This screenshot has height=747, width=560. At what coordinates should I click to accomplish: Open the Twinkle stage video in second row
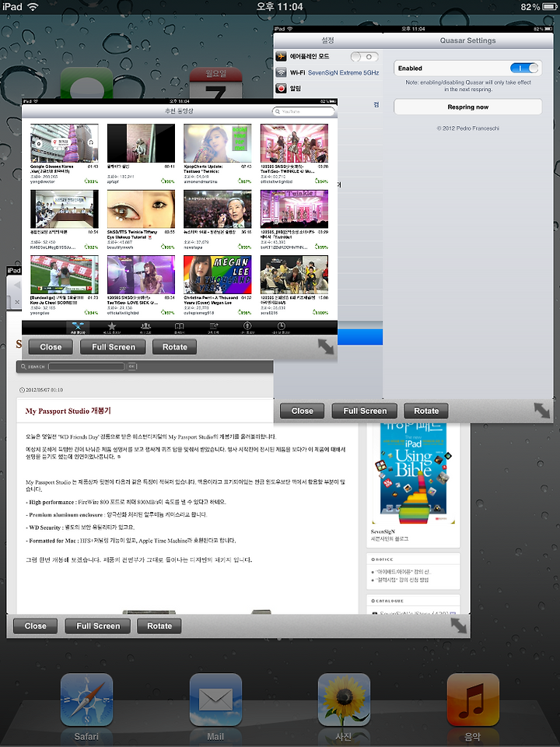294,209
